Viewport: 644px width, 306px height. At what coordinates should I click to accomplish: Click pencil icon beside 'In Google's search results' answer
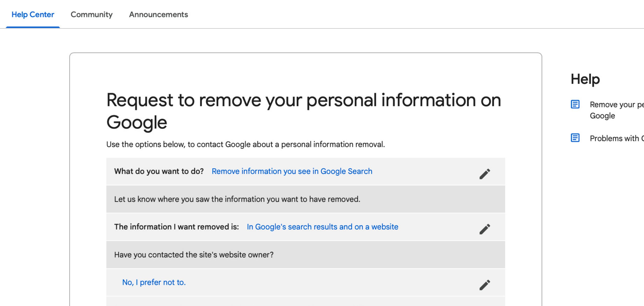coord(484,229)
